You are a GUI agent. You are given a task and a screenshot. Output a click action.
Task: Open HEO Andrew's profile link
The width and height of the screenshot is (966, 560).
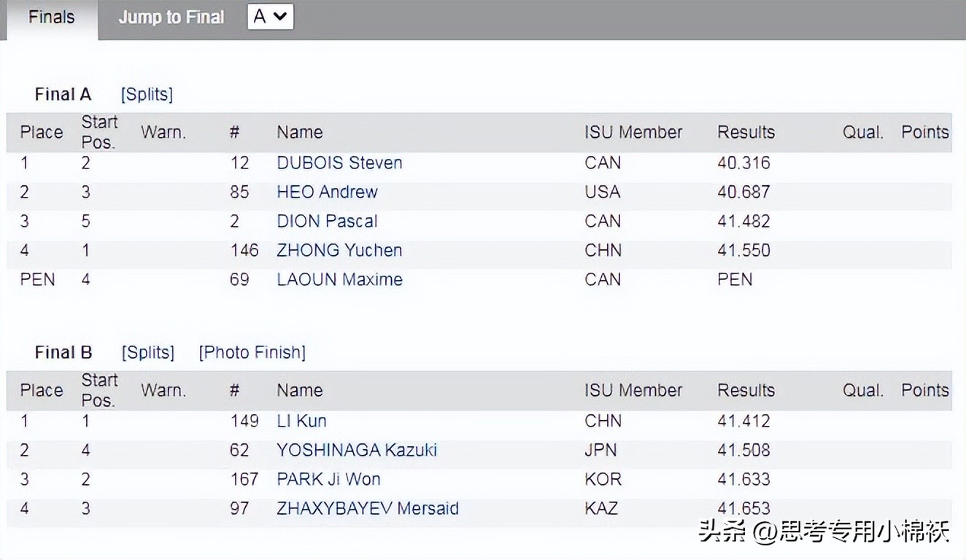coord(327,192)
